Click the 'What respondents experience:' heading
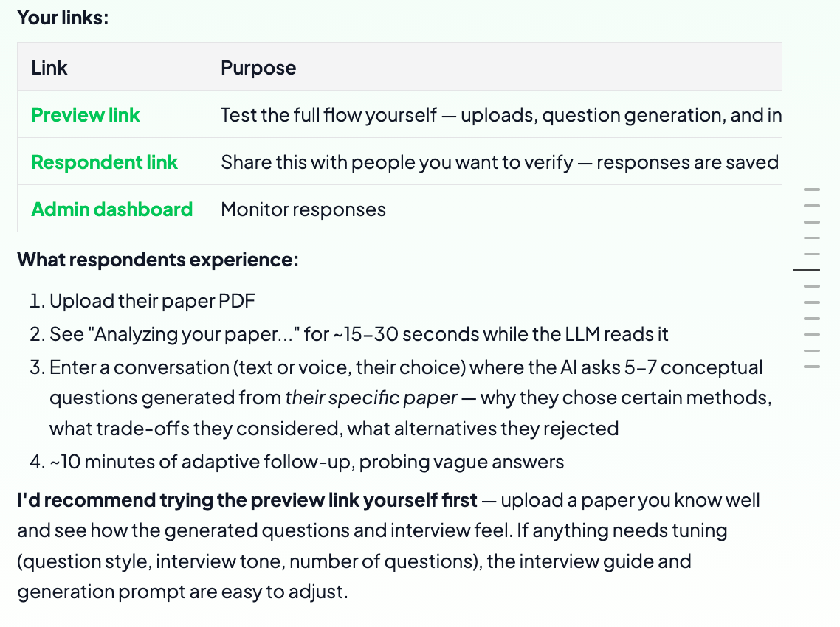The width and height of the screenshot is (840, 627). 158,260
